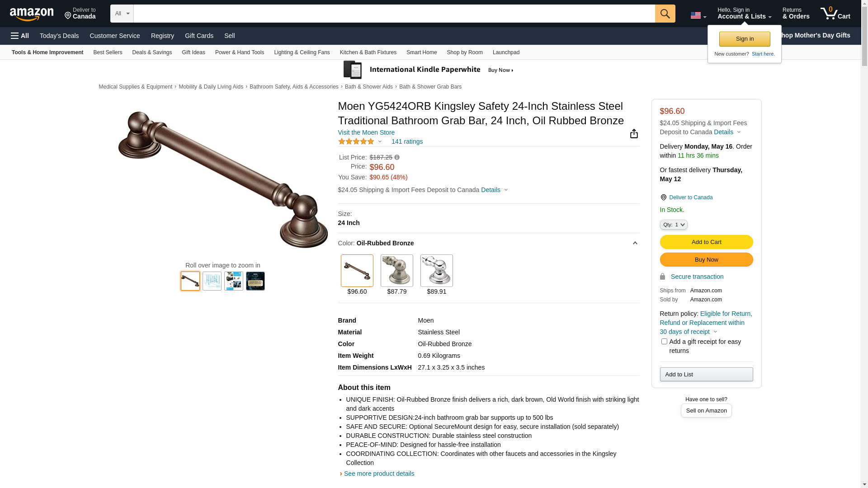Select the $87.79 color swatch
This screenshot has width=868, height=488.
[397, 271]
